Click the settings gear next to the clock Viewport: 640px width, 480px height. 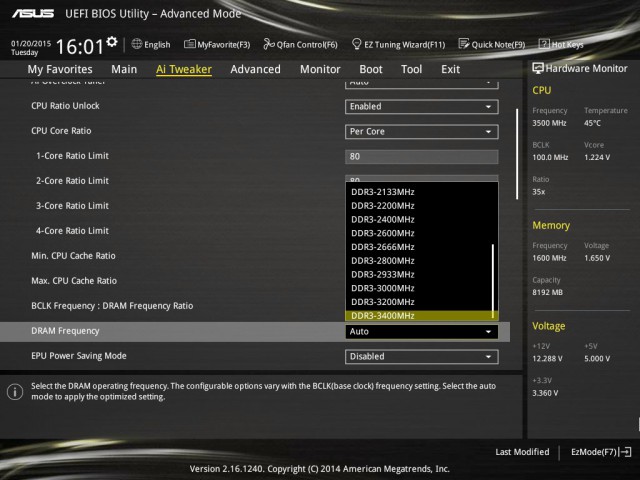click(x=111, y=42)
